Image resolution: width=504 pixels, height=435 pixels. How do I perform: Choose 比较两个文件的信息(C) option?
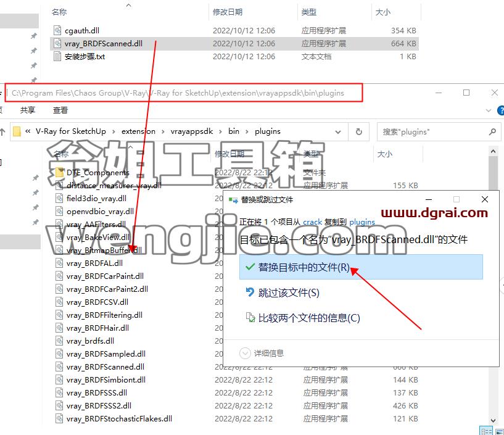(303, 318)
